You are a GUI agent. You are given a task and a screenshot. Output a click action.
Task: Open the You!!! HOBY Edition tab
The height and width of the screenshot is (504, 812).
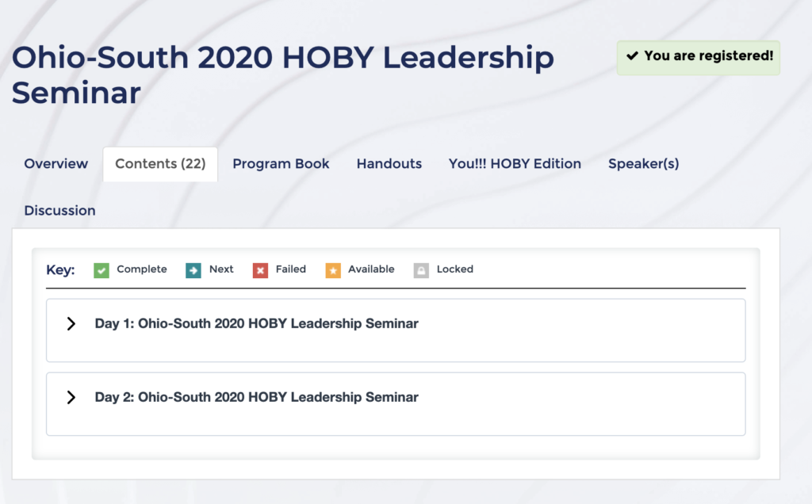click(x=515, y=163)
